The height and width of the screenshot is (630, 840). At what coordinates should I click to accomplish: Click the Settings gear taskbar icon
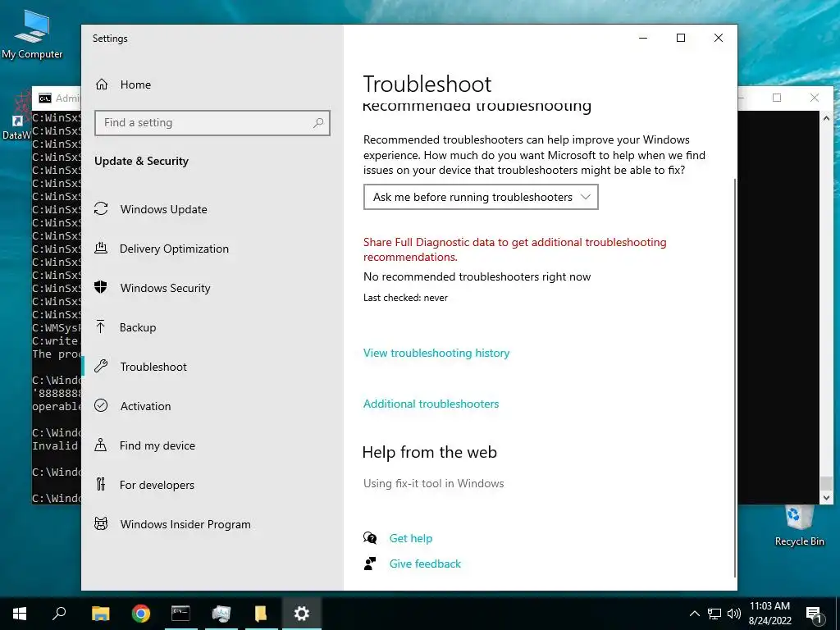coord(302,614)
